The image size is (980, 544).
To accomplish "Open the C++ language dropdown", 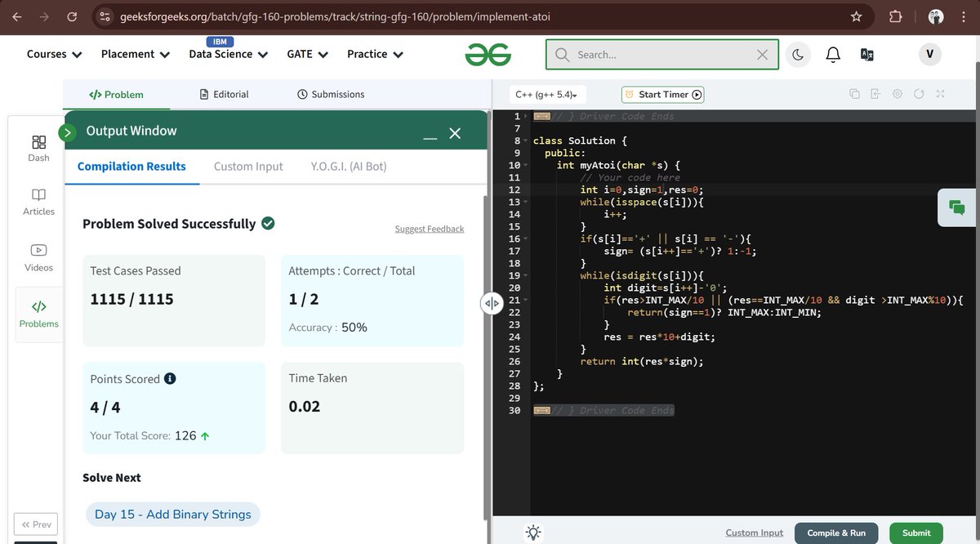I will (x=547, y=95).
